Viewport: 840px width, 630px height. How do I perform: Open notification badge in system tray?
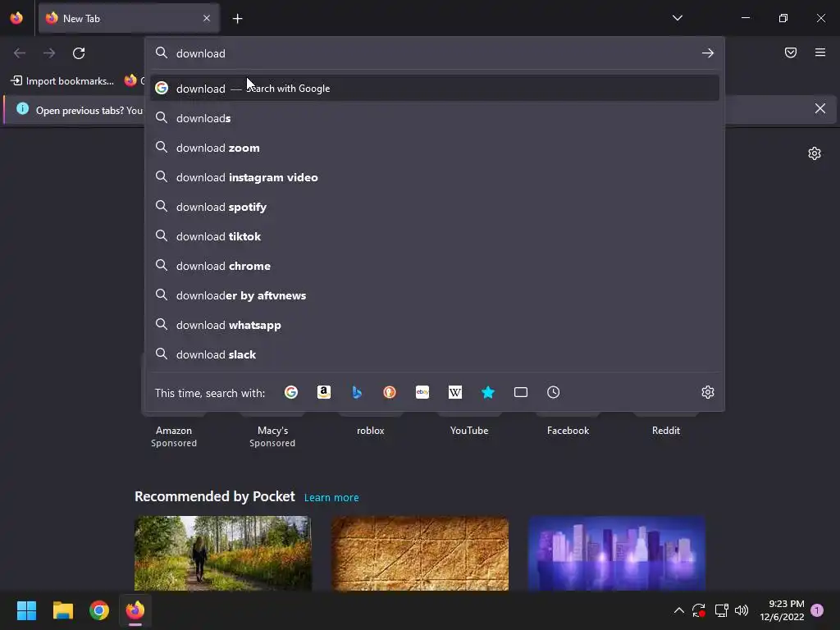click(x=817, y=610)
